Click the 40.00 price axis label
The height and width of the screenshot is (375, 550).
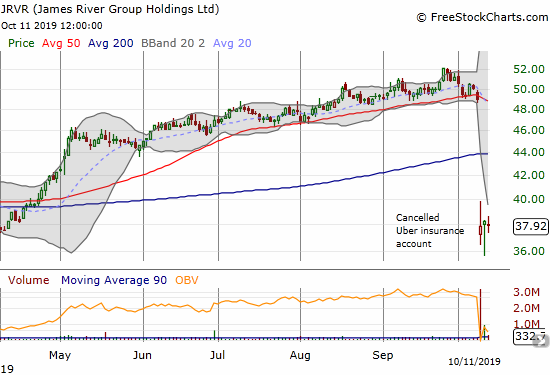529,199
